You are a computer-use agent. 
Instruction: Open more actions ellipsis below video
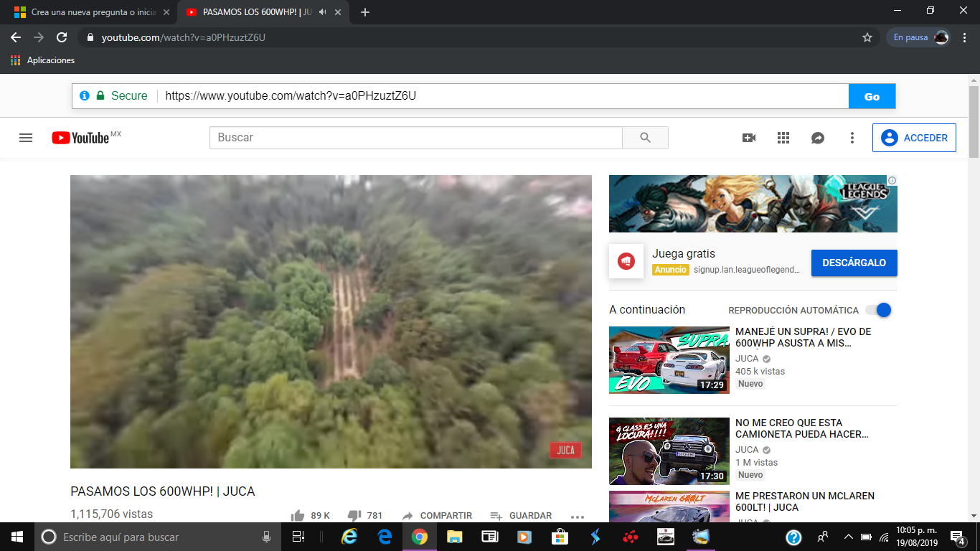point(578,516)
